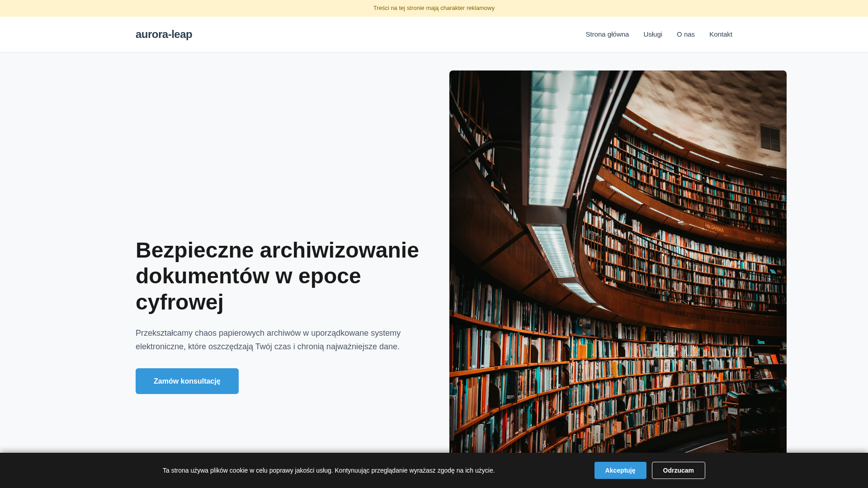Click the advertising notice 'Treści na tej stronie mają charakter reklamowy'
Viewport: 868px width, 488px height.
coord(434,8)
